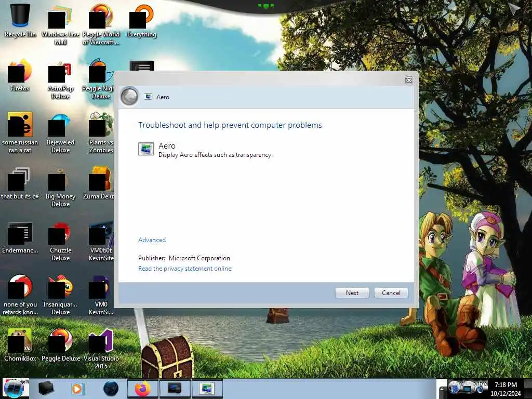Select Chuzzle Deluxe desktop icon
This screenshot has width=532, height=399.
click(60, 241)
